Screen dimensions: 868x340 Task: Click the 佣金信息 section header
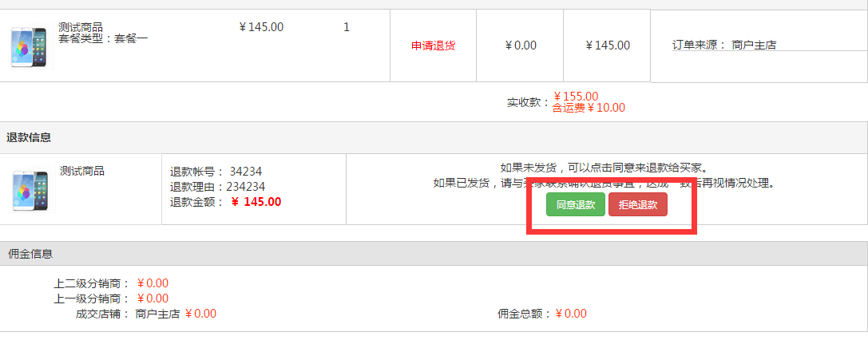coord(30,254)
